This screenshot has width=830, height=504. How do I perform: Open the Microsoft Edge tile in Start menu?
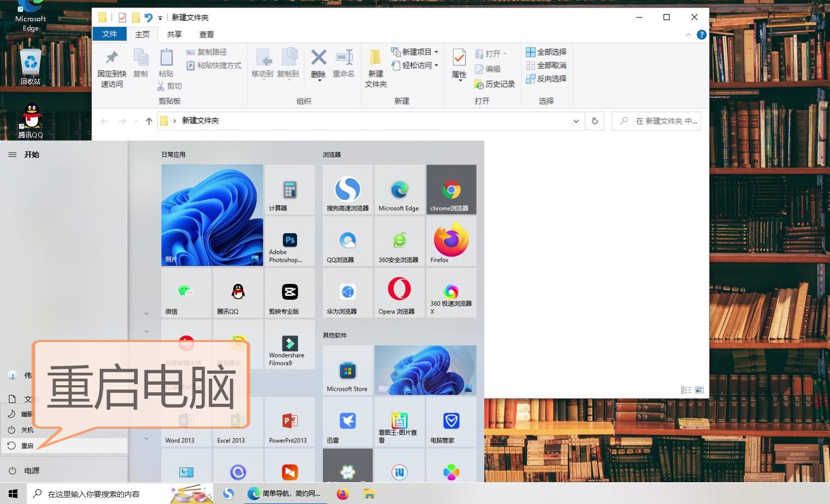tap(399, 190)
